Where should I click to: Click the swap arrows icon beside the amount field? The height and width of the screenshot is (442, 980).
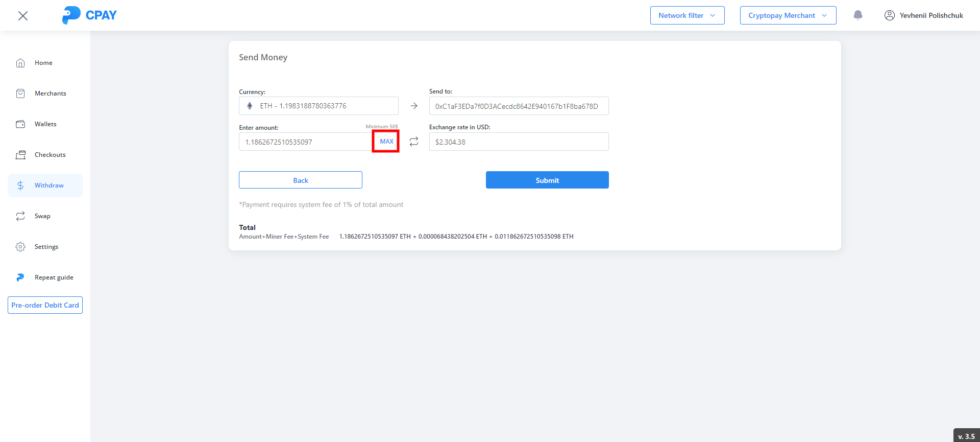(x=414, y=142)
